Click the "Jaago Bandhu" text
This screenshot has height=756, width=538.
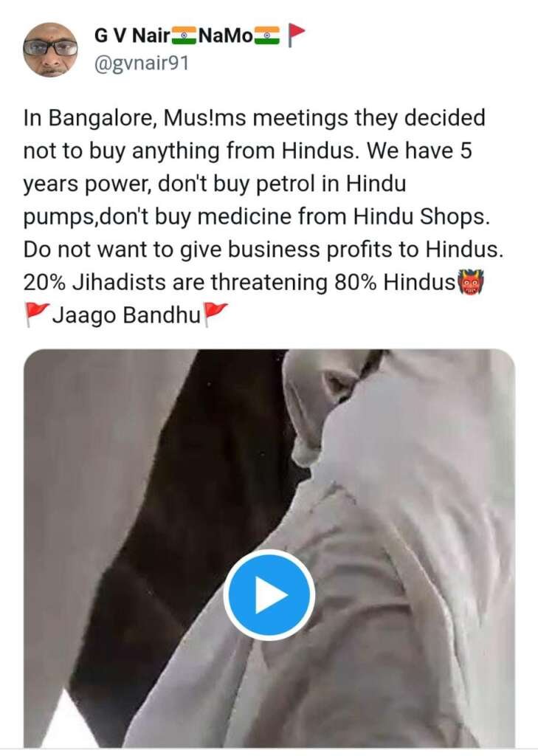point(125,316)
